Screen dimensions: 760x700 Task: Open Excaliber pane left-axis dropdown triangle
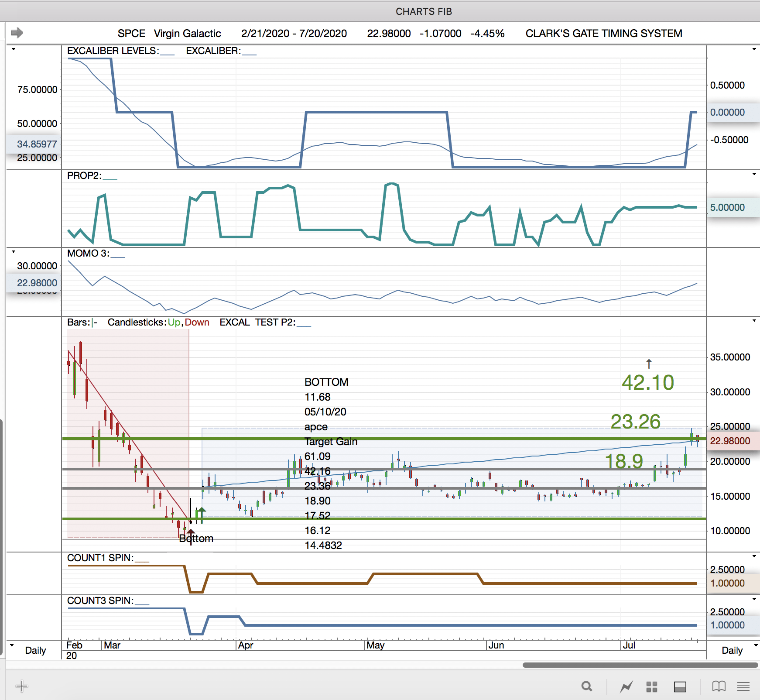tap(14, 49)
